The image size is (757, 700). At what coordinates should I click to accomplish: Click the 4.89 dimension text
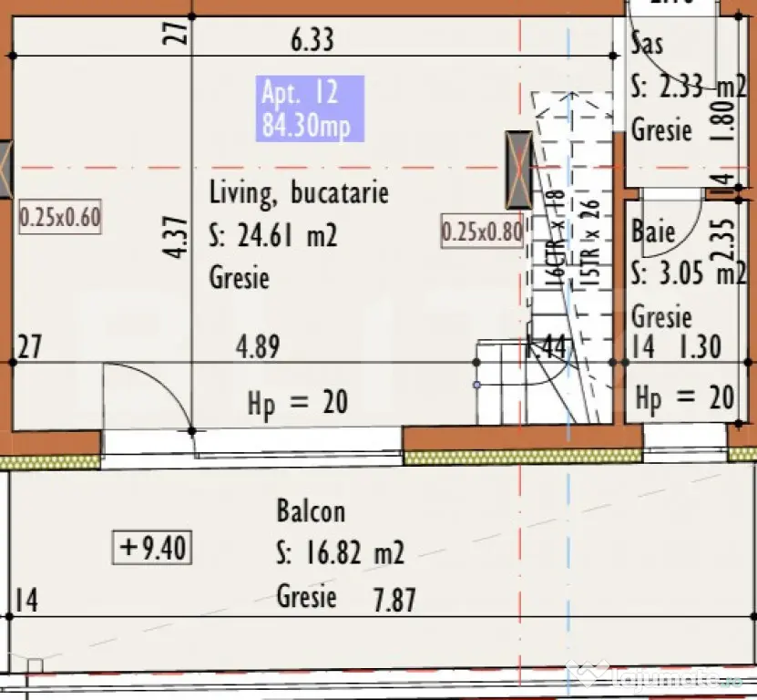[x=258, y=346]
